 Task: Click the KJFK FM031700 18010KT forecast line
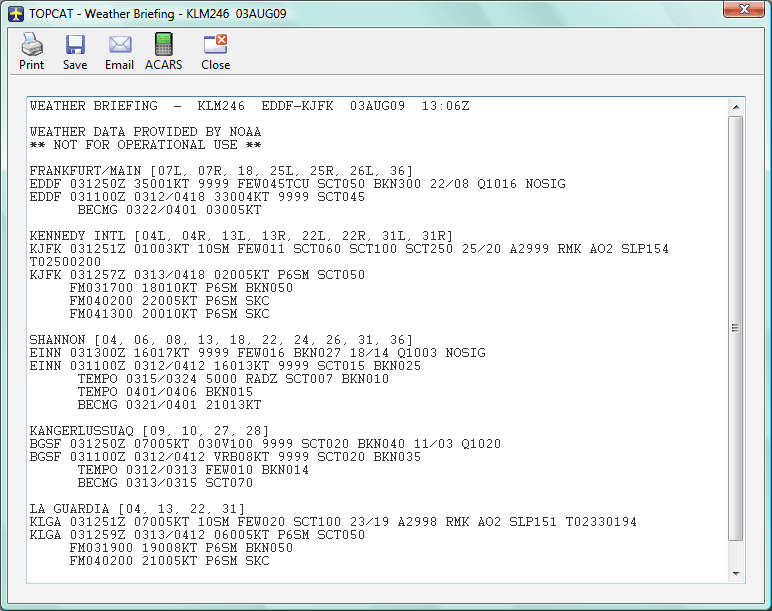point(181,288)
